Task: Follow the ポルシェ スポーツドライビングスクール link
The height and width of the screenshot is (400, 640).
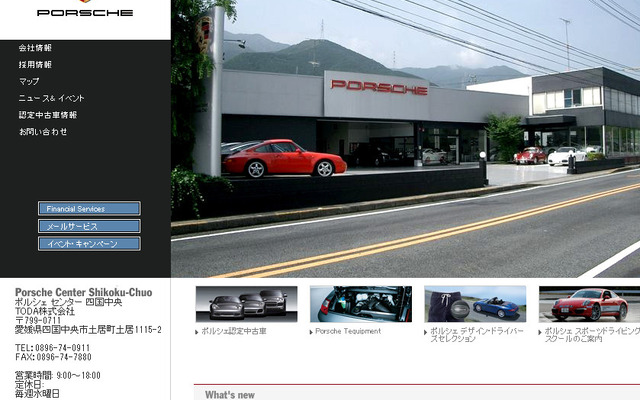Action: (x=592, y=335)
